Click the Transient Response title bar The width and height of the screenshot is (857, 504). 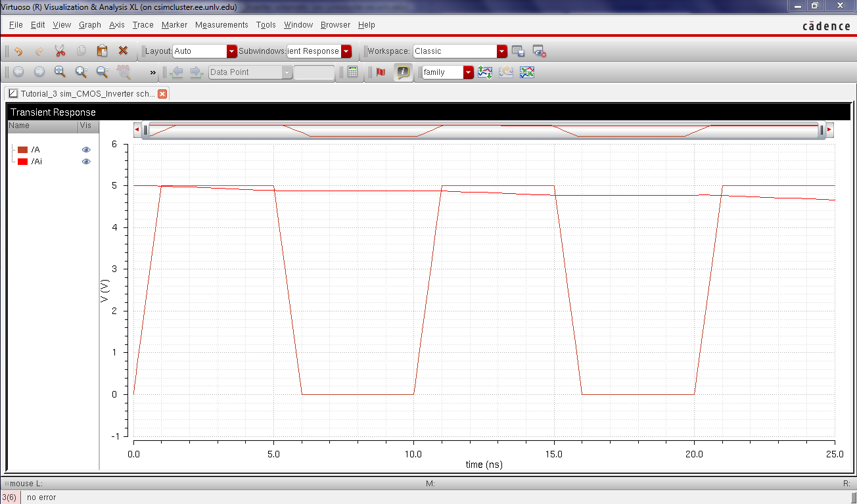click(x=427, y=112)
